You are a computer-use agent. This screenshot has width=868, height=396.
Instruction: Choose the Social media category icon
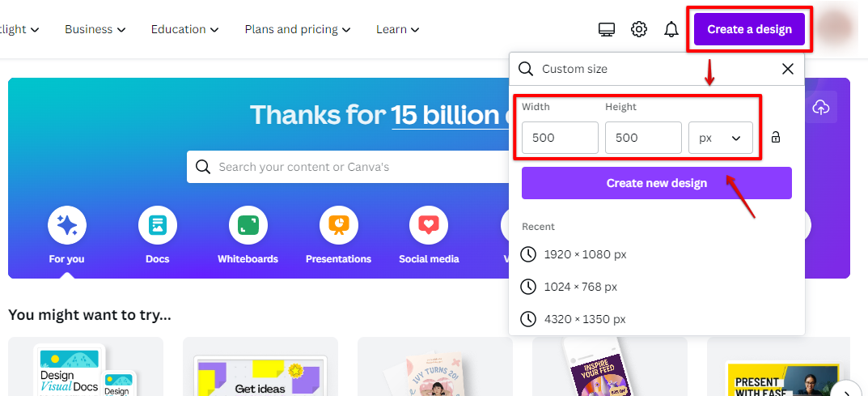[x=429, y=225]
